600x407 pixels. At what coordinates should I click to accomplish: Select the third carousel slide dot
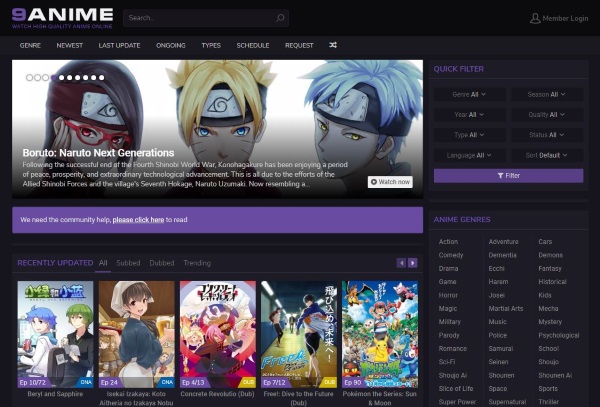45,77
